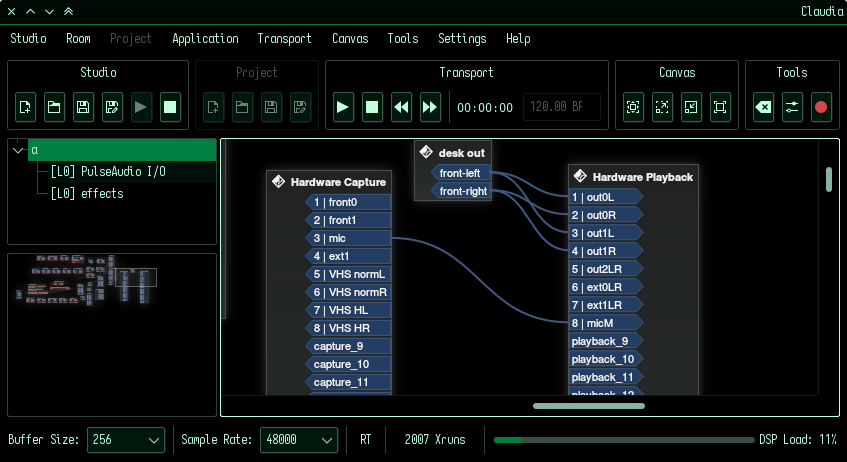Click the last Canvas toolbar icon

click(x=720, y=107)
